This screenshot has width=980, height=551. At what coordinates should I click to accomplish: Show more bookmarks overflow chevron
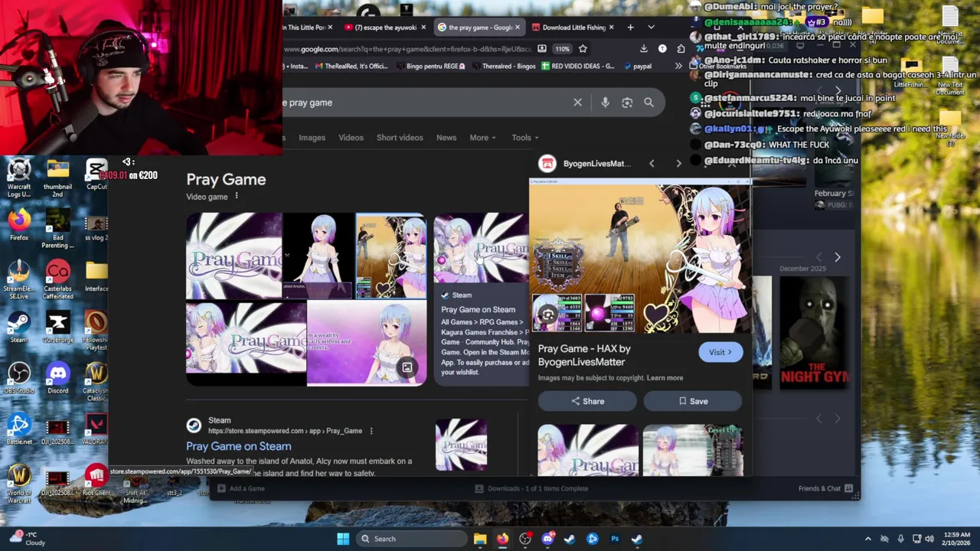(678, 67)
